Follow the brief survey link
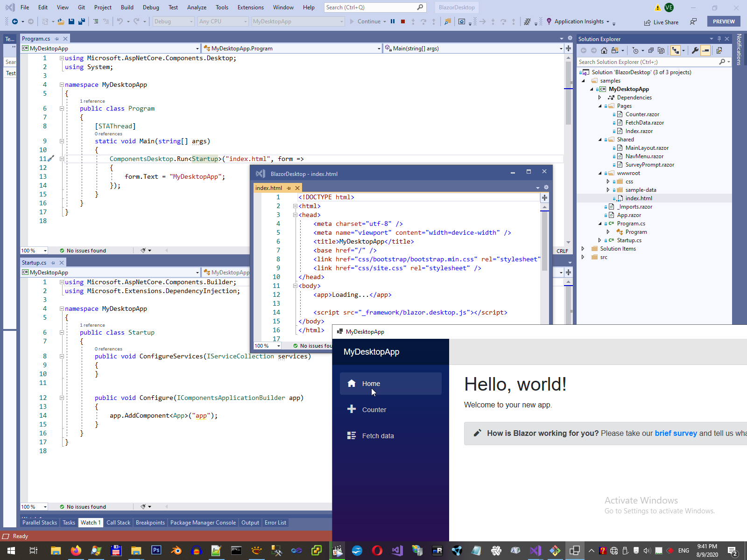Image resolution: width=747 pixels, height=560 pixels. point(676,433)
